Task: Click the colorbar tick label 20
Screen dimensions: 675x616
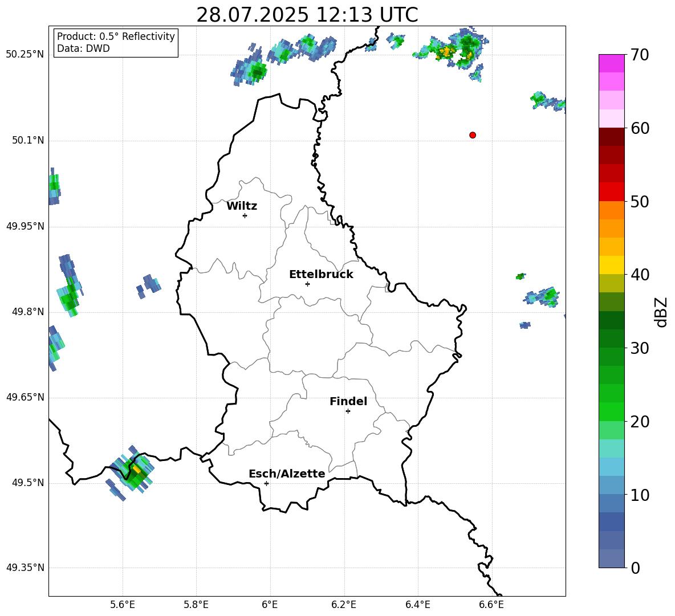Action: [x=640, y=421]
